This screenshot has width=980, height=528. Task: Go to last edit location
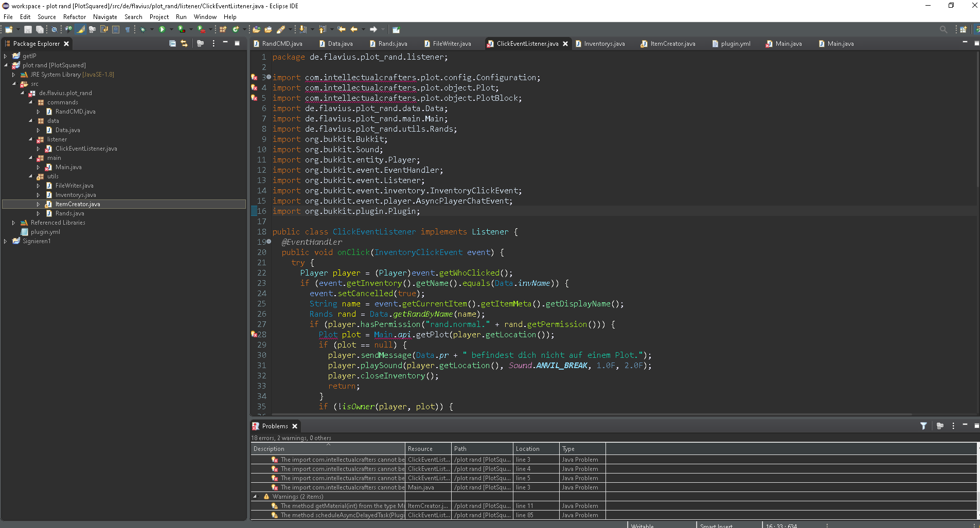(341, 29)
